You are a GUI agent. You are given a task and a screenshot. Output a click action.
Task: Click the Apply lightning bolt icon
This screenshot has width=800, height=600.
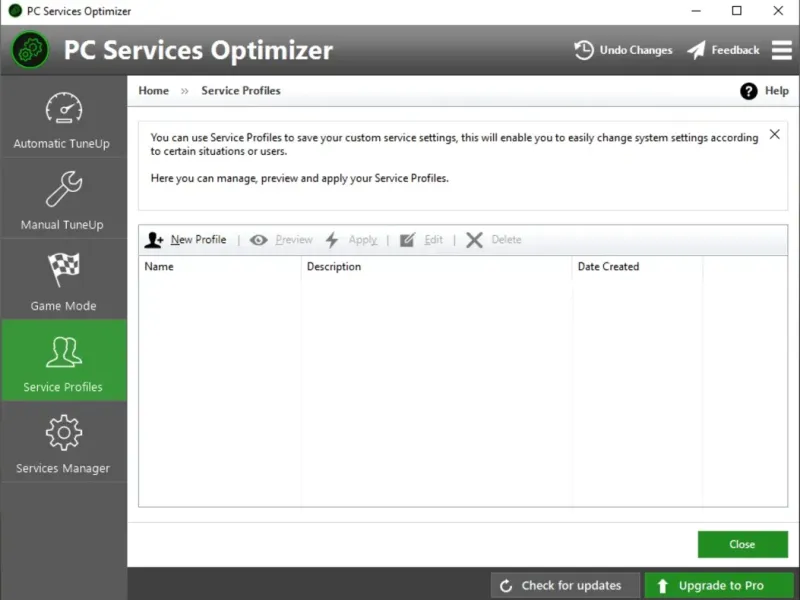pyautogui.click(x=332, y=240)
